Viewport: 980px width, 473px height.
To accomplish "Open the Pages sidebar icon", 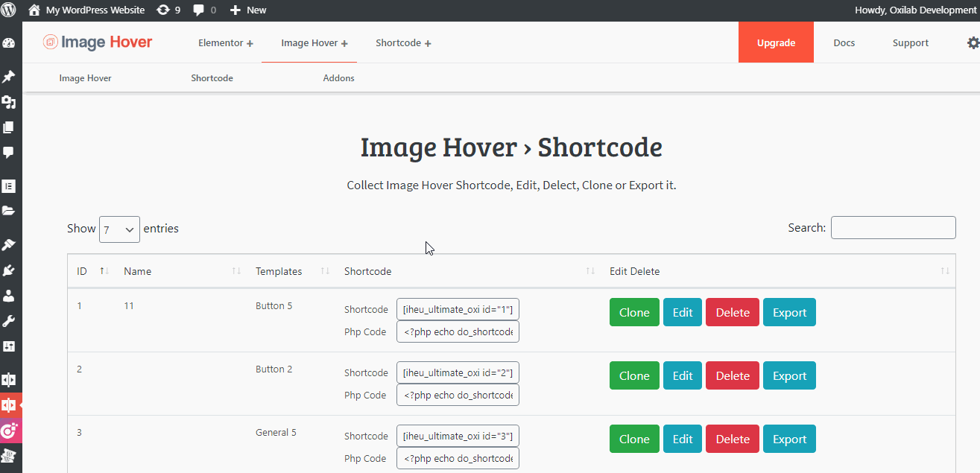I will [x=9, y=127].
